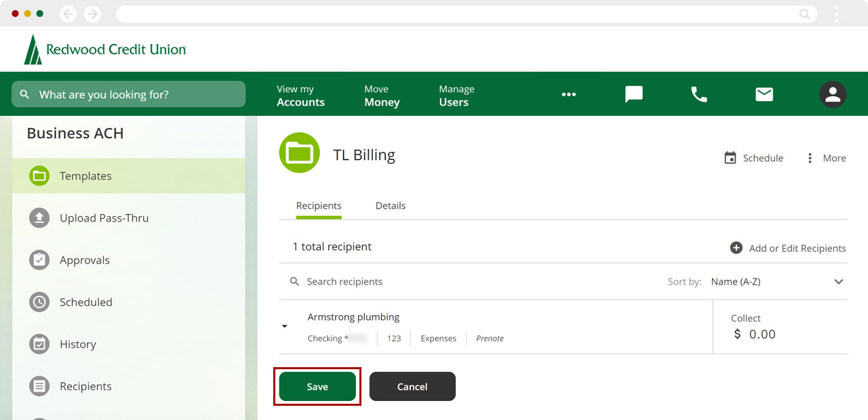Click the browser address bar search icon

pos(805,14)
